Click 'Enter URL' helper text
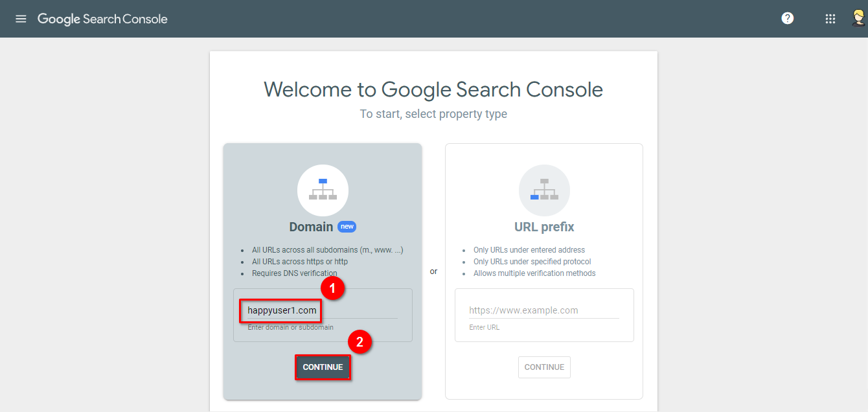The image size is (868, 412). [485, 327]
